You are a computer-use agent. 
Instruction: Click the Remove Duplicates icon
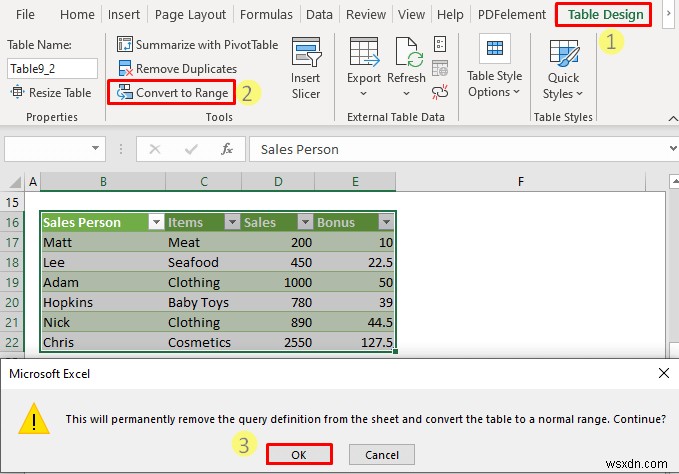[125, 68]
